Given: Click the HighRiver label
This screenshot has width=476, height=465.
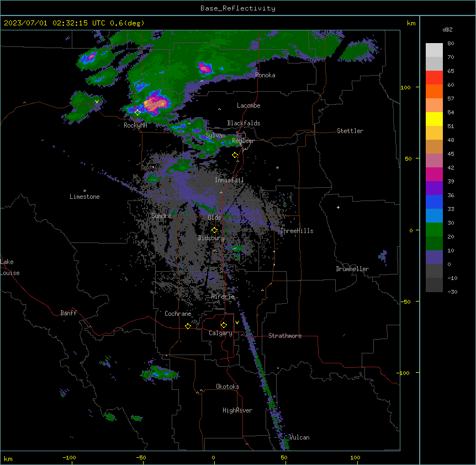Looking at the screenshot, I should tap(237, 410).
